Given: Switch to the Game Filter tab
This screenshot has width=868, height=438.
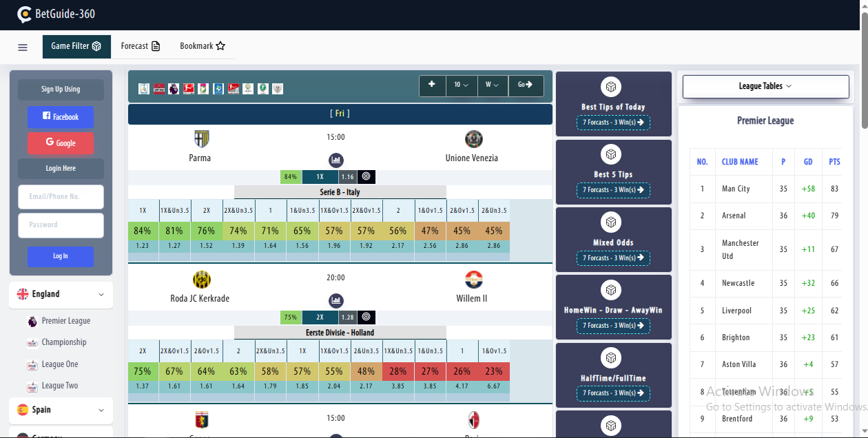Looking at the screenshot, I should [76, 46].
